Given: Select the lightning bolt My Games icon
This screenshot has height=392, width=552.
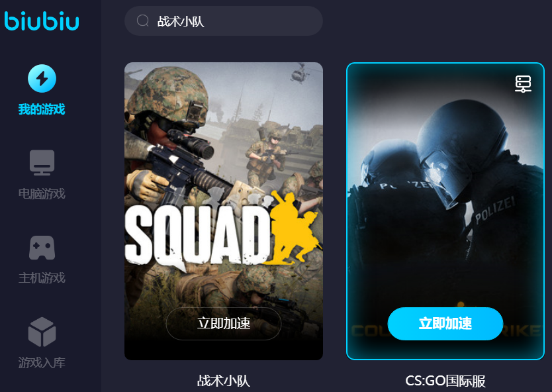Looking at the screenshot, I should point(42,78).
